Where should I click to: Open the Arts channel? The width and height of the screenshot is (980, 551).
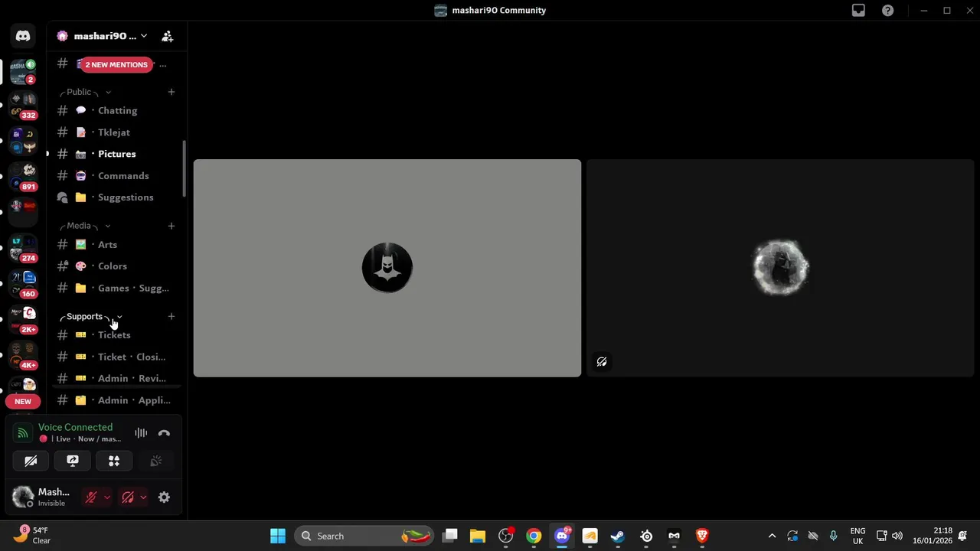point(116,245)
